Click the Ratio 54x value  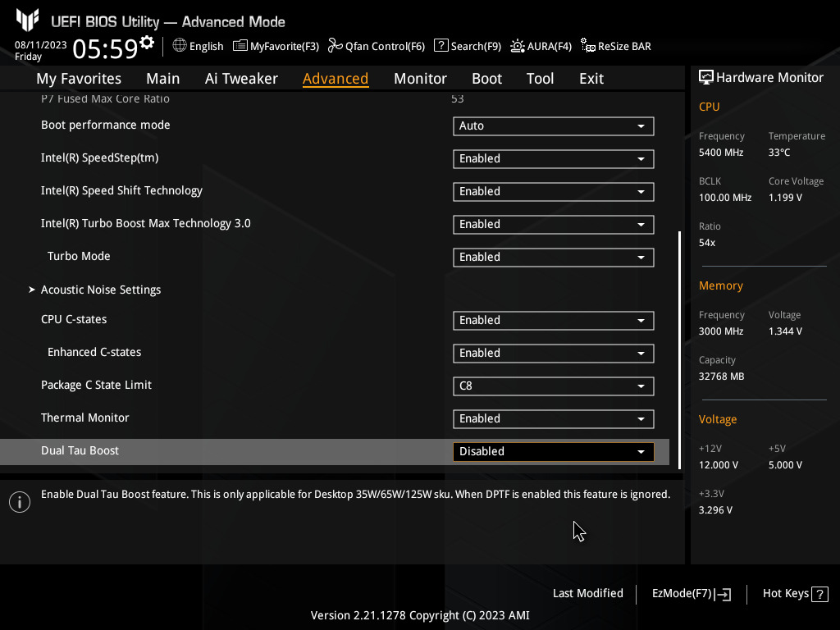tap(706, 243)
